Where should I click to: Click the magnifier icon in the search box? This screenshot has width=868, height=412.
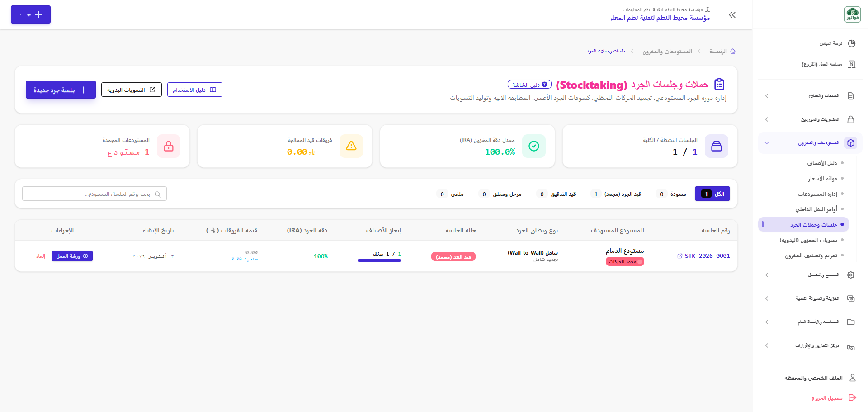point(158,194)
